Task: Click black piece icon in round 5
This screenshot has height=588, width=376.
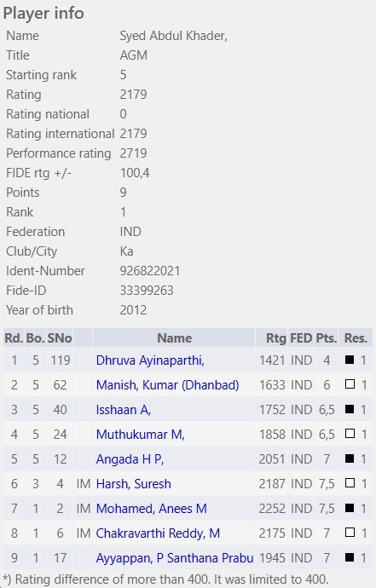Action: tap(350, 458)
